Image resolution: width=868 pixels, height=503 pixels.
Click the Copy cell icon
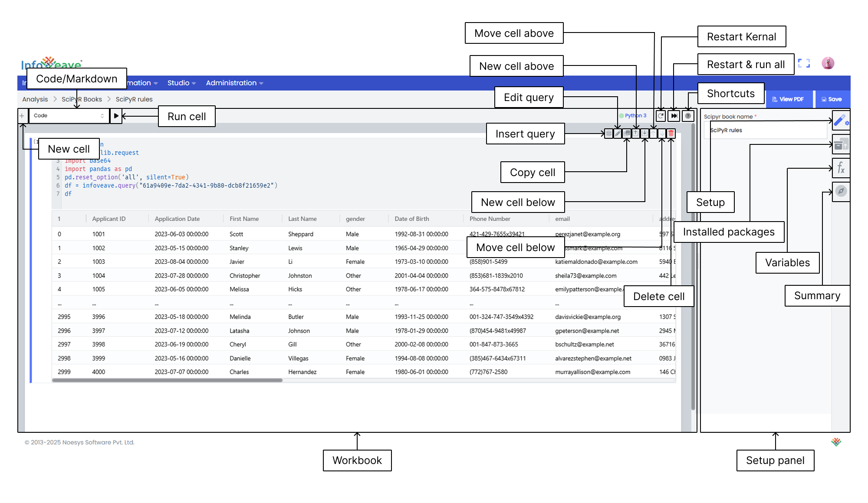click(x=627, y=134)
